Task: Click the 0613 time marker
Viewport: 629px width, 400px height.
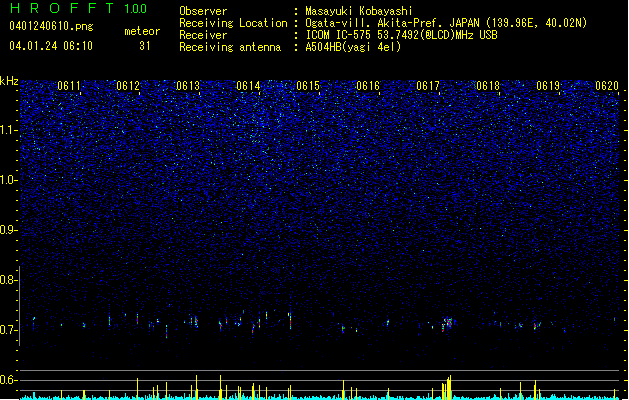Action: [x=188, y=86]
